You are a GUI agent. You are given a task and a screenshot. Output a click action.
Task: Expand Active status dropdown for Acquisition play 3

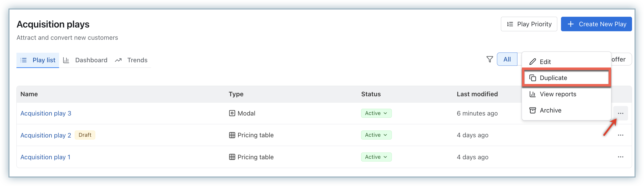click(376, 113)
